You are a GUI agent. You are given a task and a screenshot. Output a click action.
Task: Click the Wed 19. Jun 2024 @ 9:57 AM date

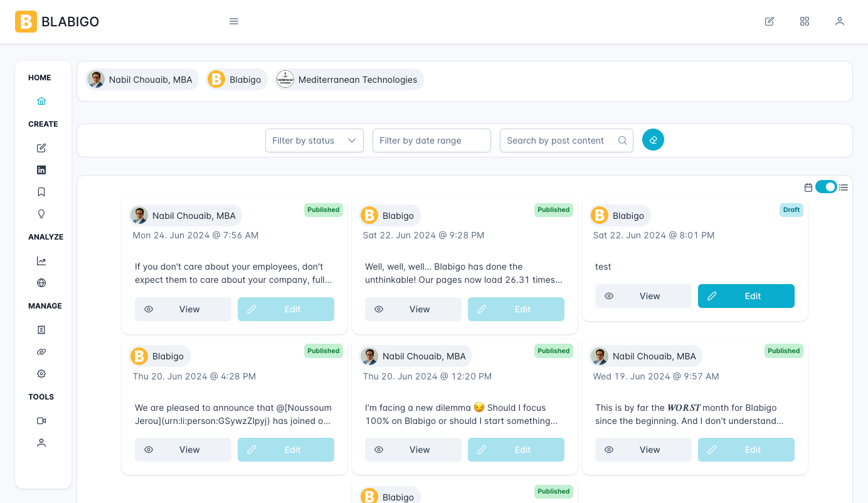(656, 376)
